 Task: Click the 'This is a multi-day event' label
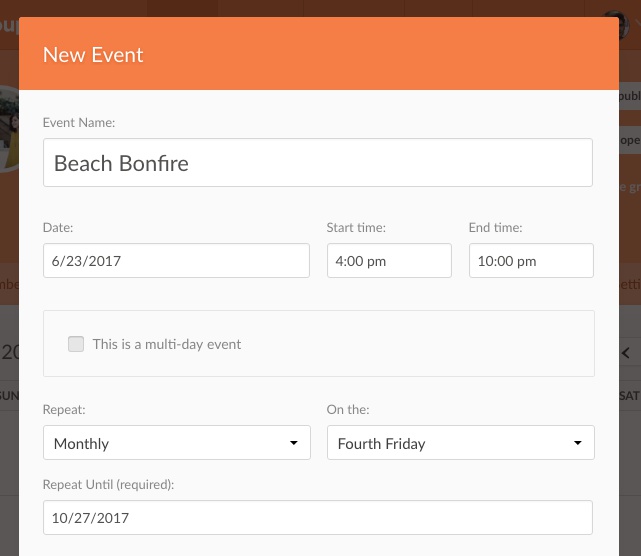[167, 344]
